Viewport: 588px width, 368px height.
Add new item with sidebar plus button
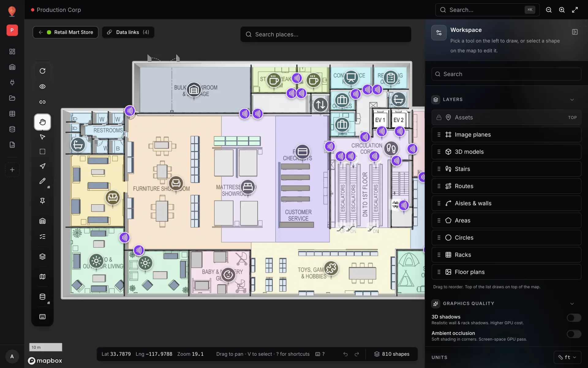[12, 170]
